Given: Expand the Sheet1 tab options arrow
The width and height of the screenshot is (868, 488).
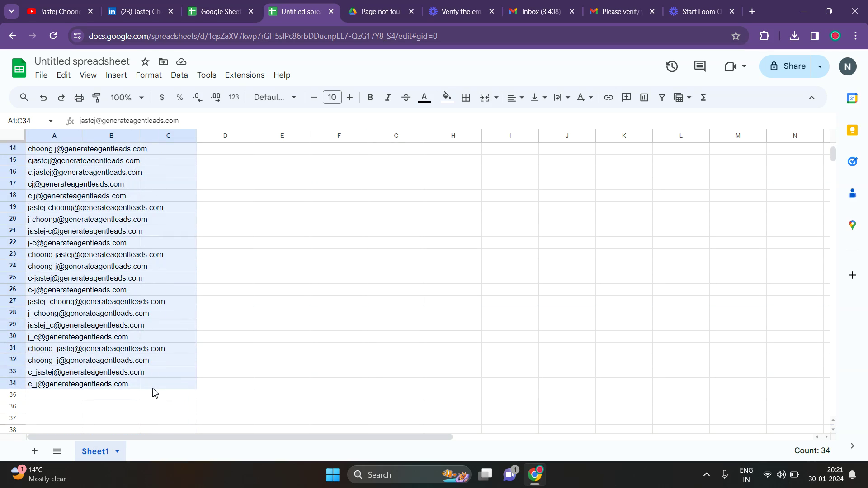Looking at the screenshot, I should point(118,451).
